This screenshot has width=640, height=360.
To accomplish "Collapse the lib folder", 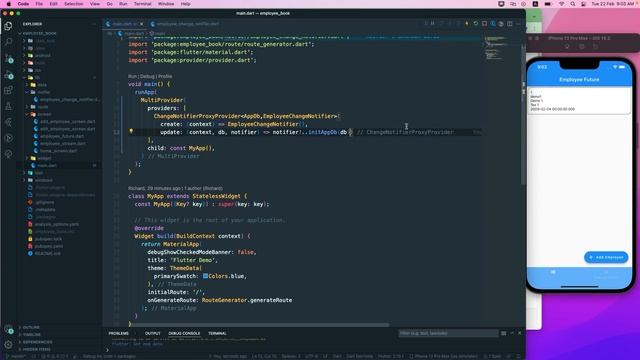I will click(x=38, y=78).
